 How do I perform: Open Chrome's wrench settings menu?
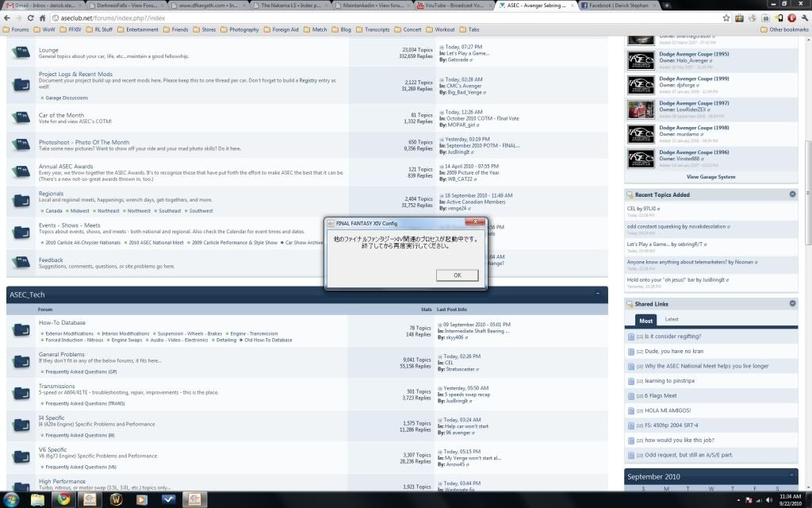[804, 17]
